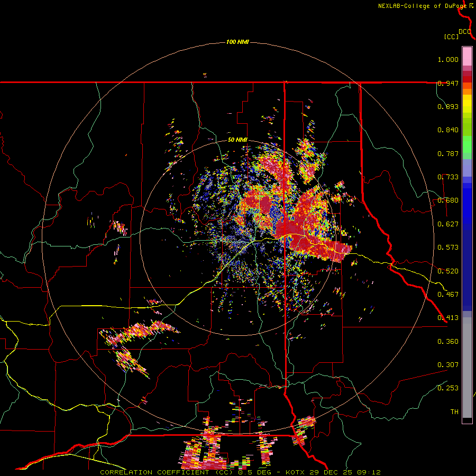Image resolution: width=476 pixels, height=476 pixels.
Task: Click the [CC] units label above color bar
Action: coord(451,36)
